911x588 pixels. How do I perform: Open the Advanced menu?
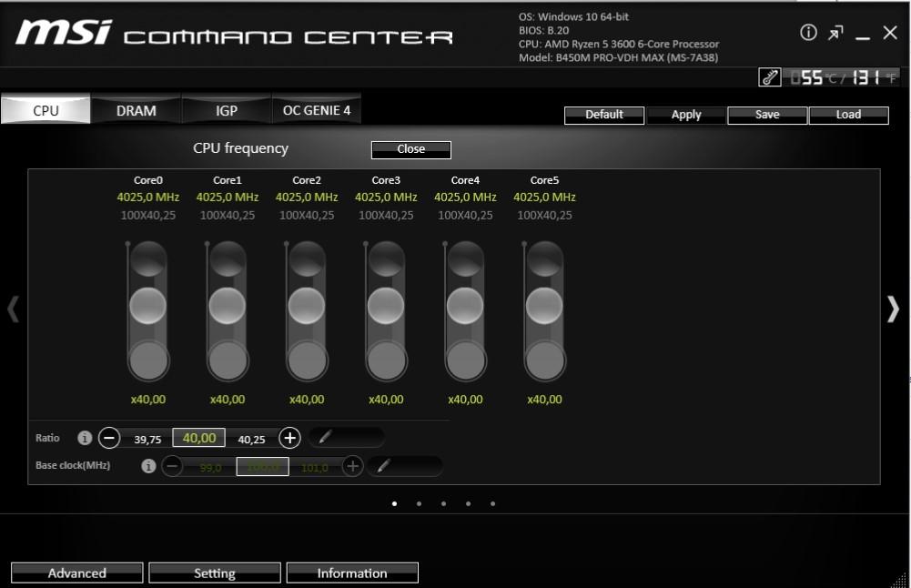pos(77,573)
